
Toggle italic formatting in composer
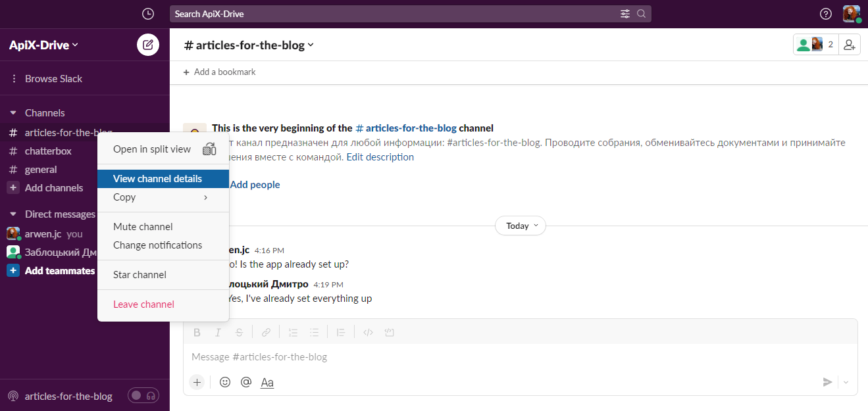[218, 332]
